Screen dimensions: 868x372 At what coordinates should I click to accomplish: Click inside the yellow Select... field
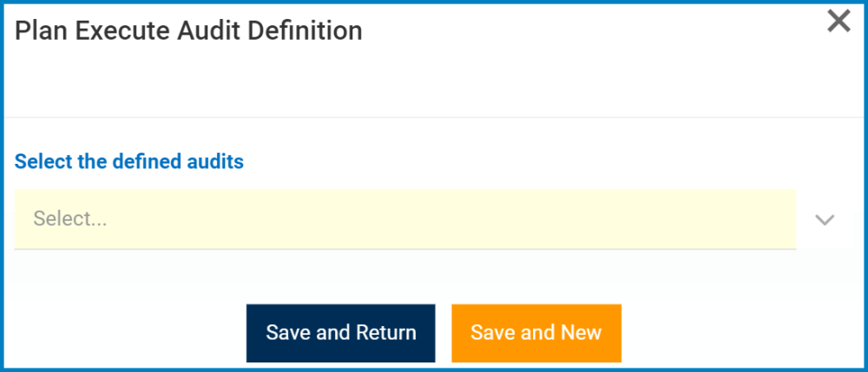pyautogui.click(x=405, y=219)
